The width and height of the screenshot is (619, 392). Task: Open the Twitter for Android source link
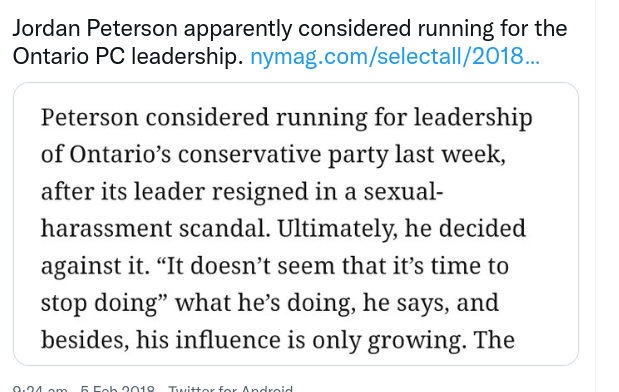point(231,389)
